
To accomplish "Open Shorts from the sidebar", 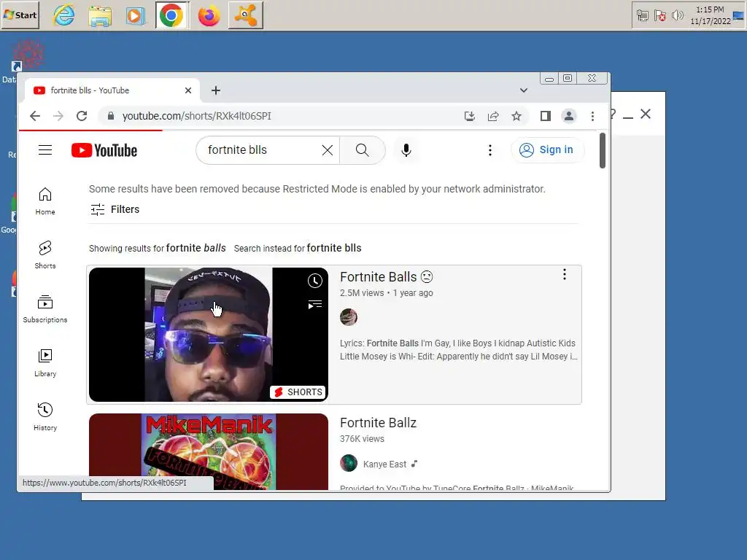I will click(x=45, y=254).
